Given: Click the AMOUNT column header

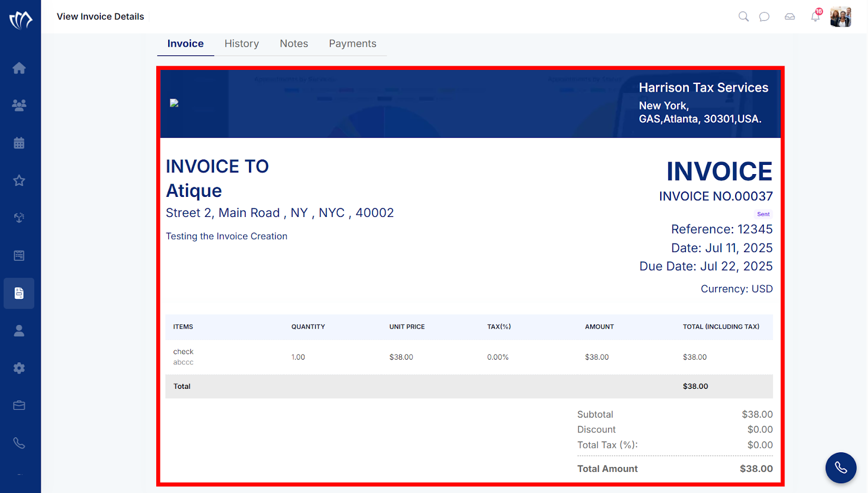Looking at the screenshot, I should click(x=599, y=327).
